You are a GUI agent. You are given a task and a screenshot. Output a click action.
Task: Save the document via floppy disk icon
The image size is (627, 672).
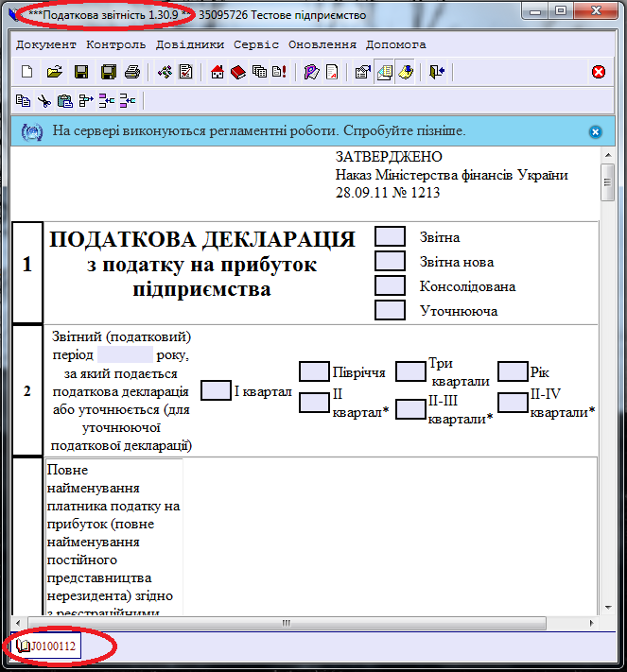click(x=81, y=72)
